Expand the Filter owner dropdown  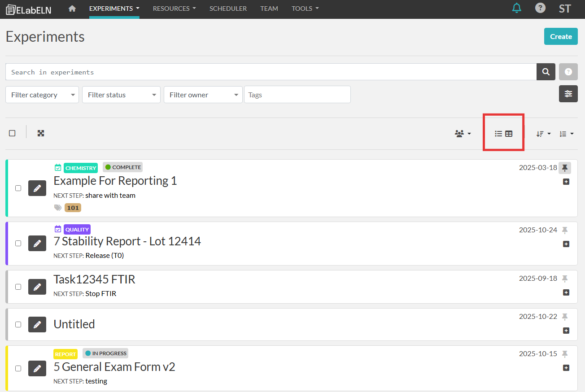coord(203,95)
